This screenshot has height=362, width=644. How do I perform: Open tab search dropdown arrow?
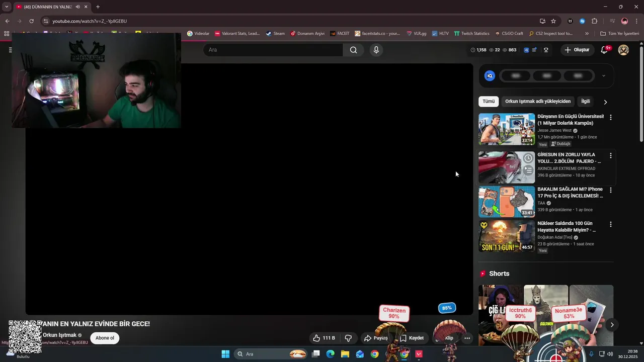tap(7, 7)
